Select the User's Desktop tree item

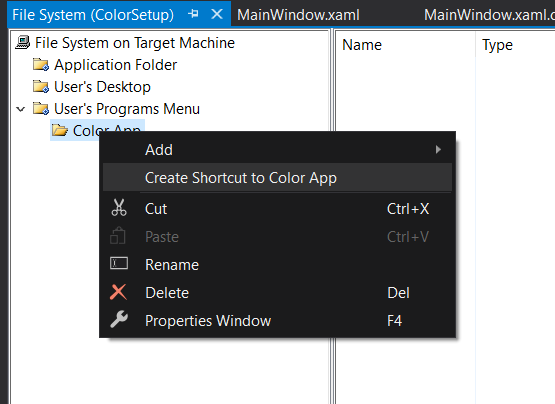(102, 87)
